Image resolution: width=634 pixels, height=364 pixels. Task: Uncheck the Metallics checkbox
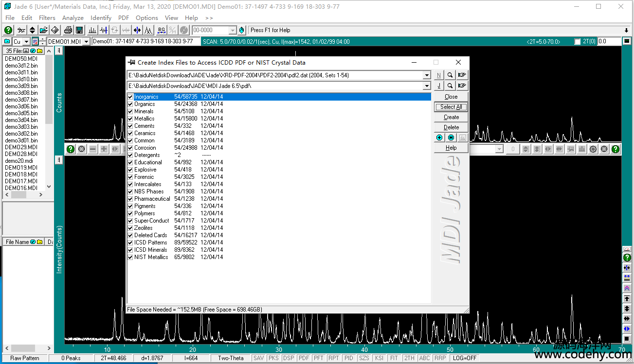point(130,119)
